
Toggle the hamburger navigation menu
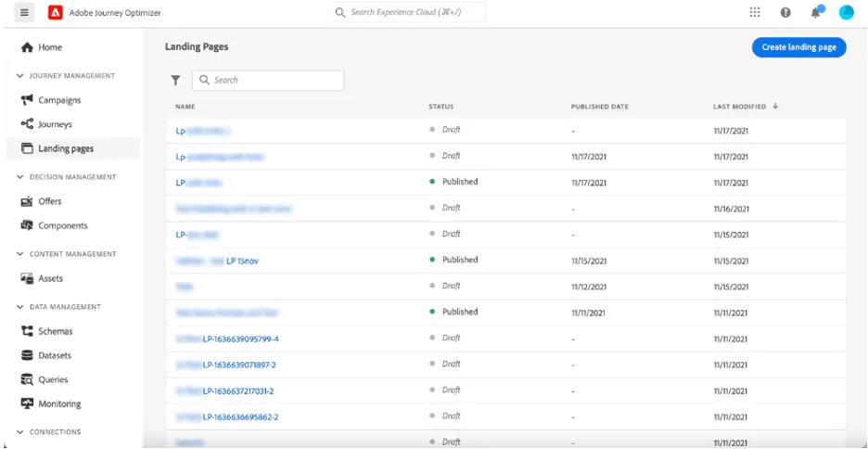click(x=24, y=13)
